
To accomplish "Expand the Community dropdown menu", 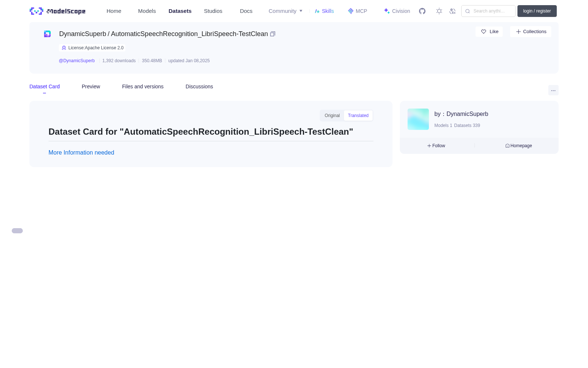I will pyautogui.click(x=286, y=11).
